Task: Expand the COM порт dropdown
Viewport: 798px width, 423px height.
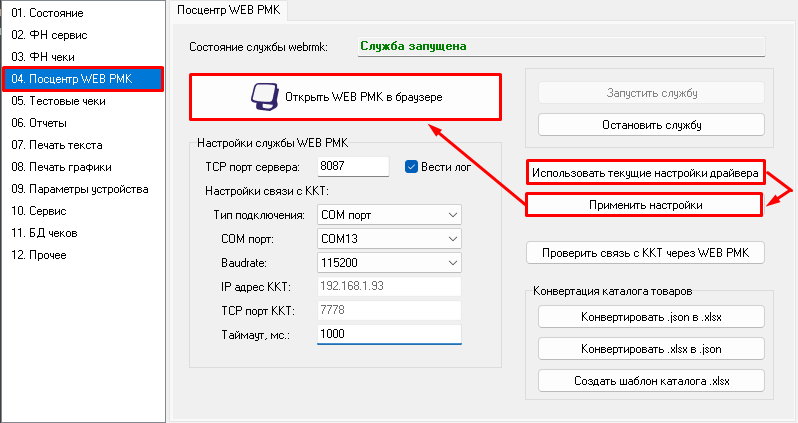Action: pos(389,239)
